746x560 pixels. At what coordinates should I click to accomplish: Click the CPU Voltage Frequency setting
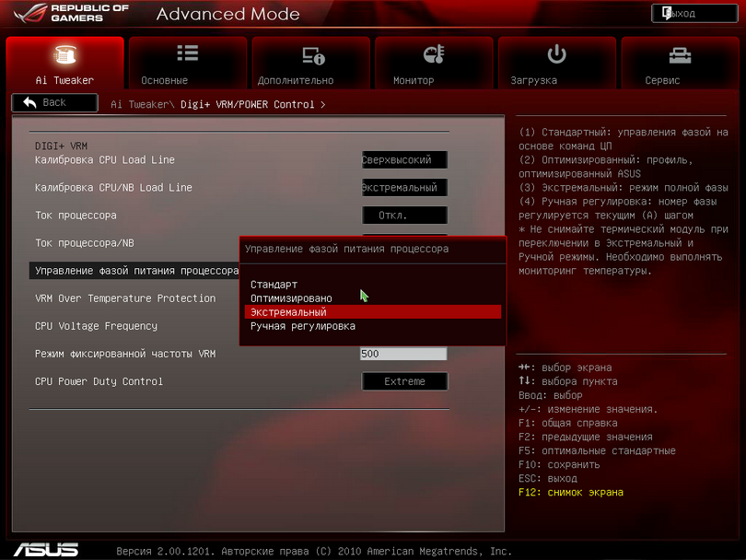pos(97,326)
